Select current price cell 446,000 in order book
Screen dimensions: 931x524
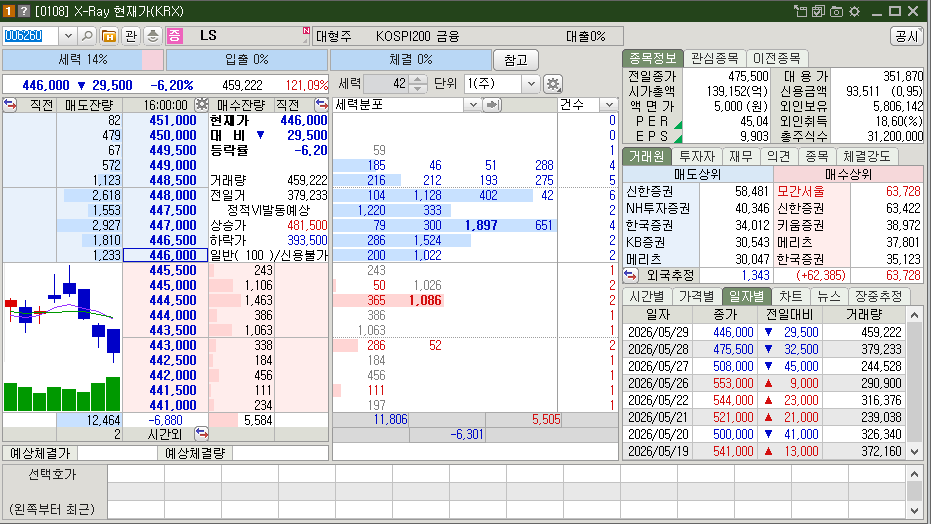click(166, 255)
